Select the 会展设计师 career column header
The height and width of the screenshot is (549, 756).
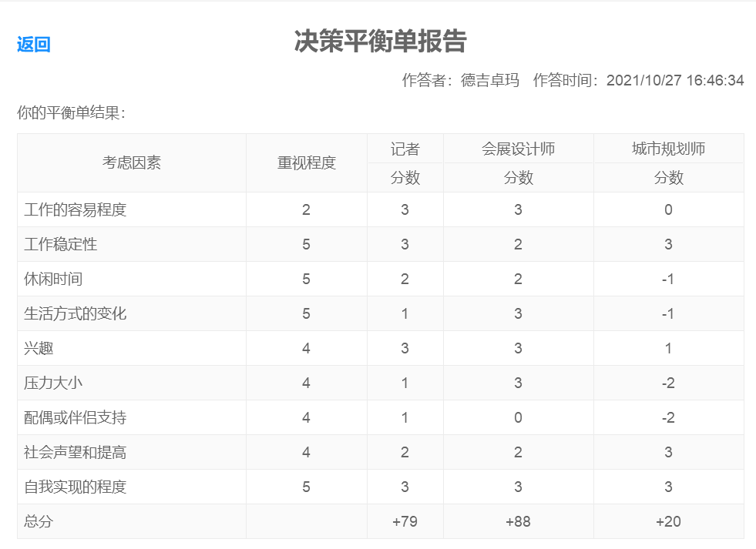(x=518, y=149)
